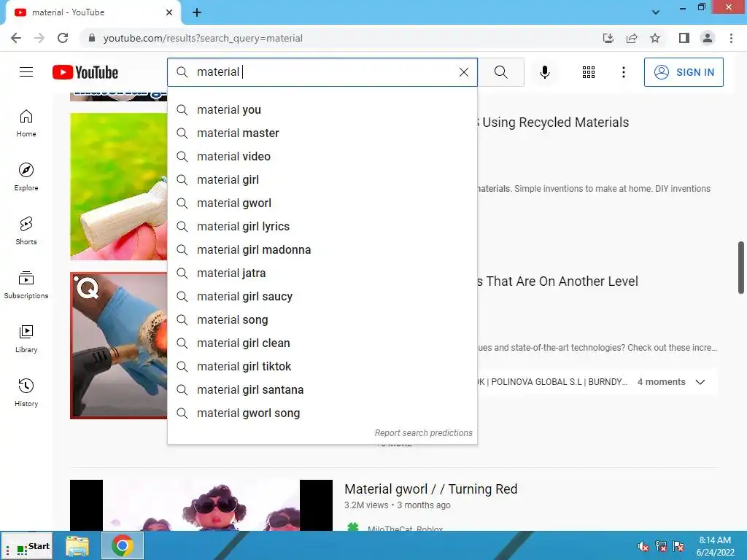Open the blue glove torch video thumbnail

(119, 346)
